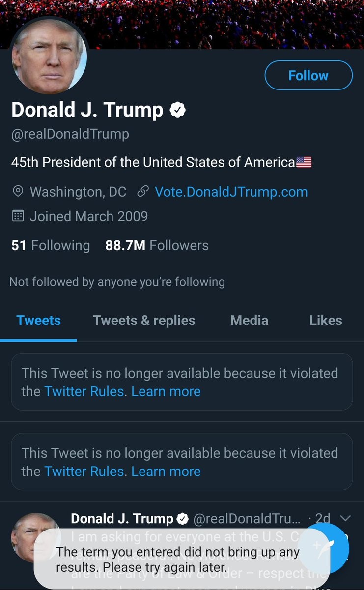Click the verified badge beside the profile name
Screen dimensions: 364x590
coord(177,110)
